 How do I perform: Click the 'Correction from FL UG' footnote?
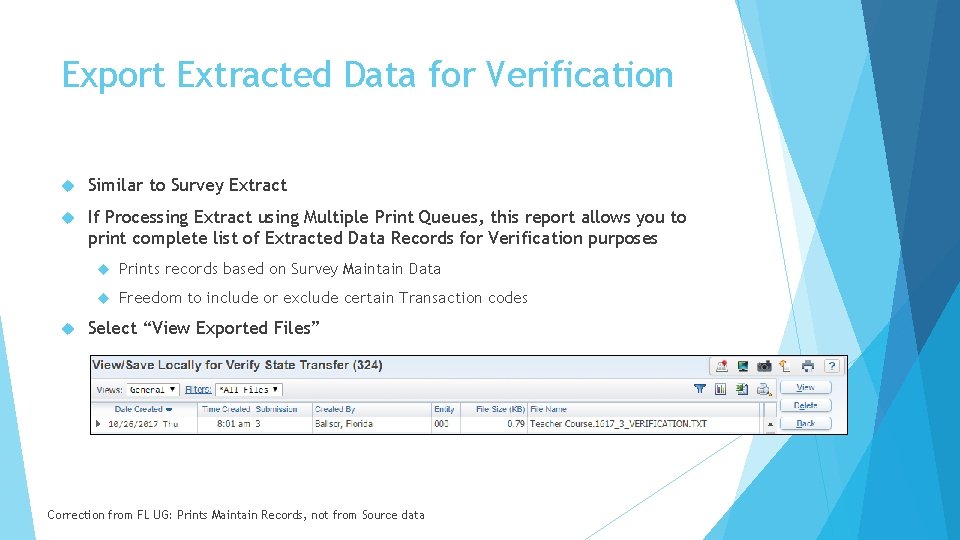(236, 515)
